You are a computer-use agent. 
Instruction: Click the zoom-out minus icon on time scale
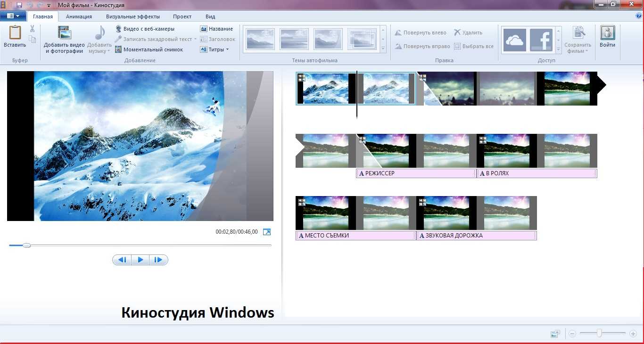572,334
